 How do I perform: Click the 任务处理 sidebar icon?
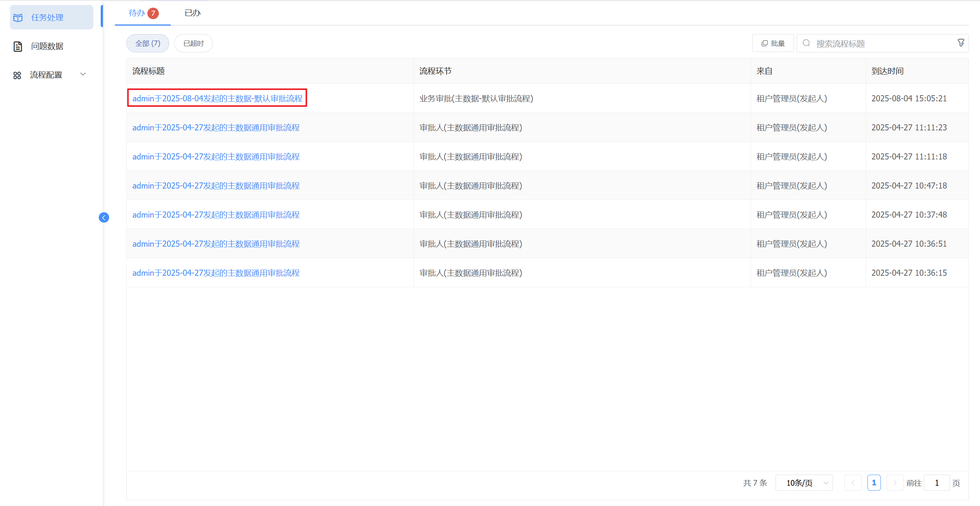pyautogui.click(x=18, y=18)
